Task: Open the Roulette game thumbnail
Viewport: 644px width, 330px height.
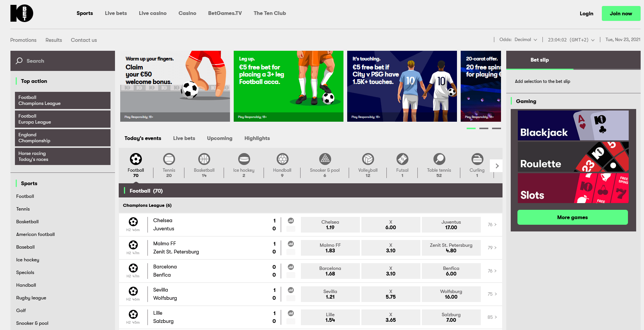Action: tap(573, 157)
